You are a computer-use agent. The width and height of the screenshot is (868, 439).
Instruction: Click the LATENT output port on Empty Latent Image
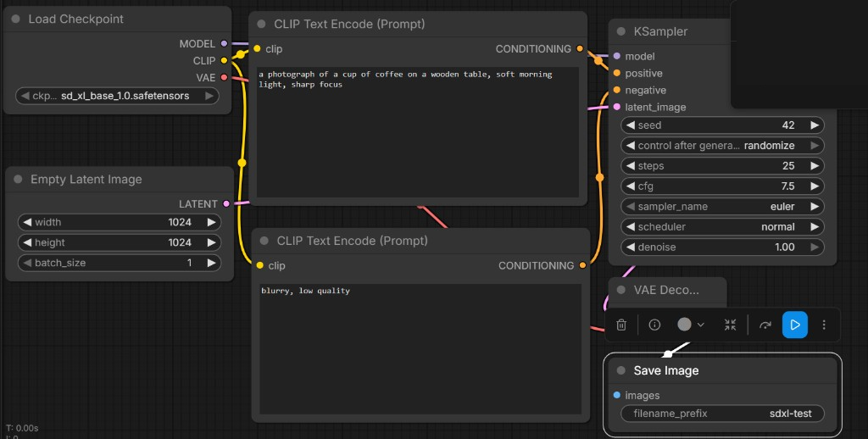pos(225,203)
